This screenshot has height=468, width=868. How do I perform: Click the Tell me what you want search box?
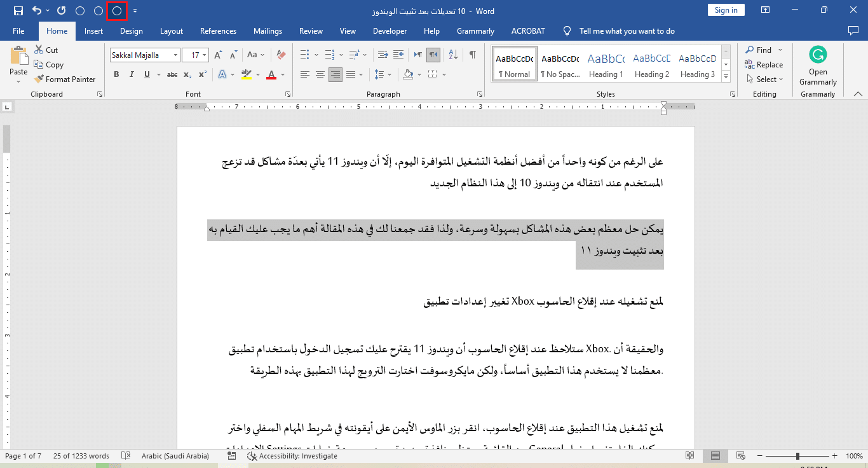point(627,31)
